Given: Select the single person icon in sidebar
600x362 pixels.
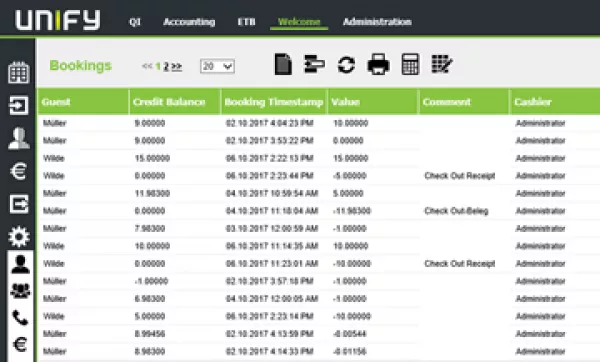Looking at the screenshot, I should pyautogui.click(x=20, y=264).
